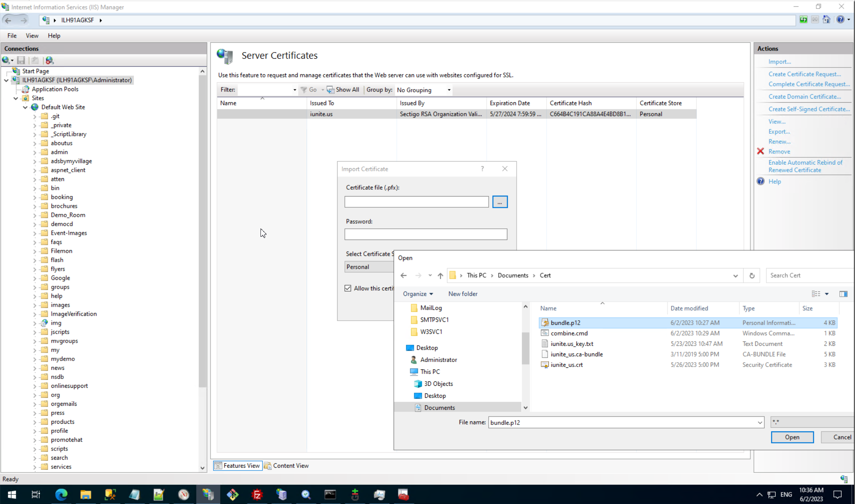The width and height of the screenshot is (855, 504).
Task: Click the Open button in the file dialog
Action: (x=792, y=437)
